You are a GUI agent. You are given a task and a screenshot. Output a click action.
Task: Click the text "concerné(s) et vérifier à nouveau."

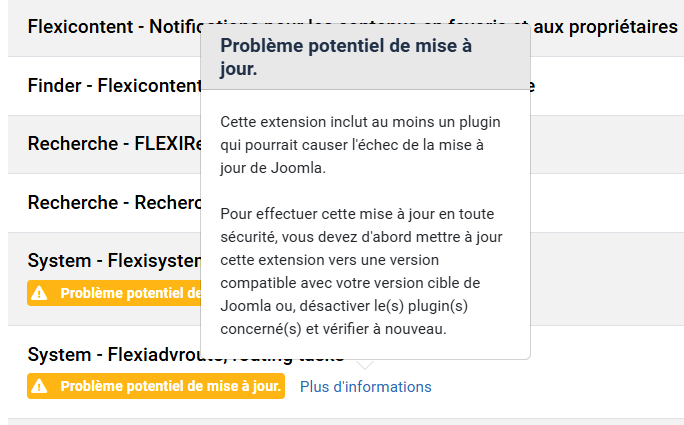333,329
